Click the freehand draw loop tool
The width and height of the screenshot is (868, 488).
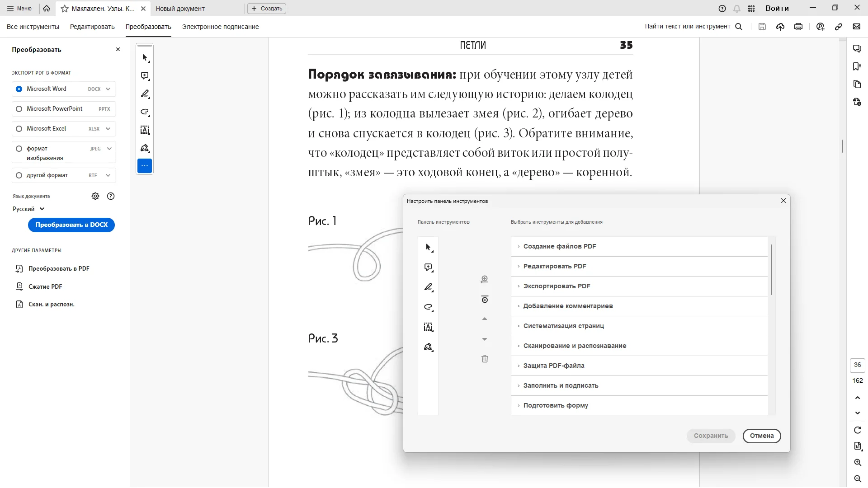[x=145, y=112]
